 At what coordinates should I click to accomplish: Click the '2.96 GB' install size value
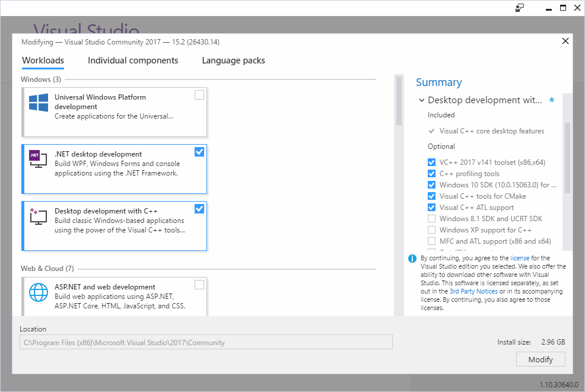pyautogui.click(x=553, y=342)
